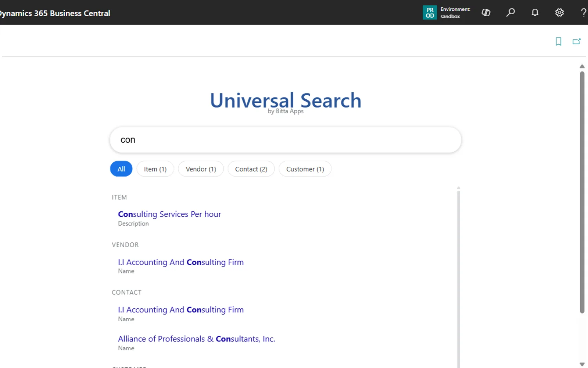Filter results by Customer (1)

pyautogui.click(x=305, y=169)
